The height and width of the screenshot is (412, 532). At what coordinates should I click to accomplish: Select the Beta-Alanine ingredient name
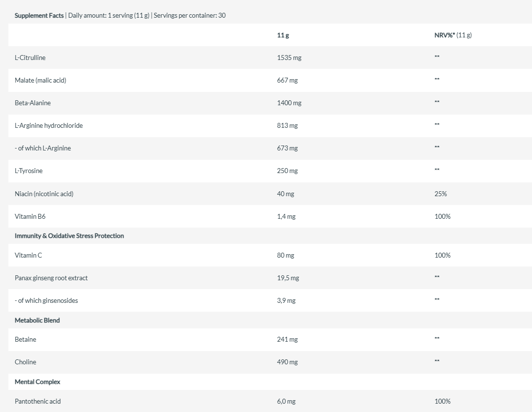32,103
